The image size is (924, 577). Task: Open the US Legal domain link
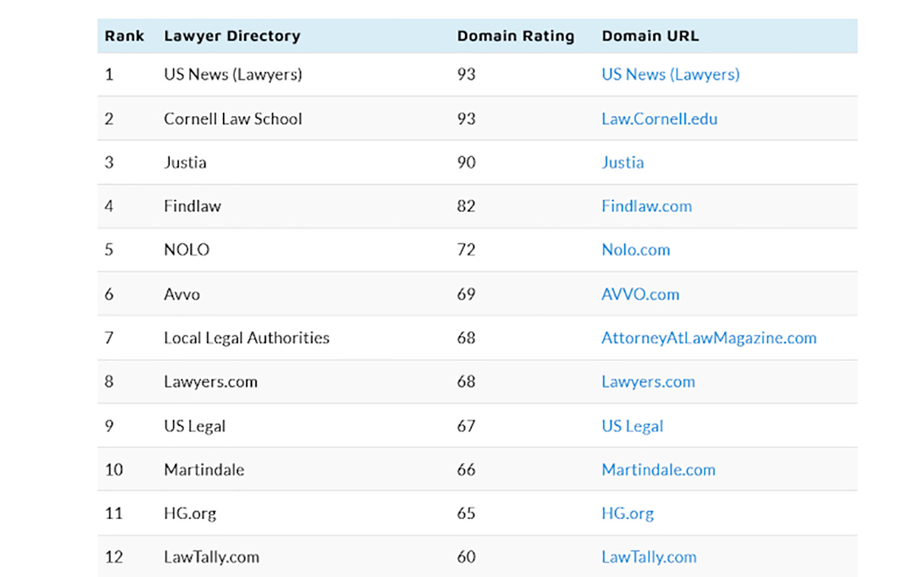point(632,427)
